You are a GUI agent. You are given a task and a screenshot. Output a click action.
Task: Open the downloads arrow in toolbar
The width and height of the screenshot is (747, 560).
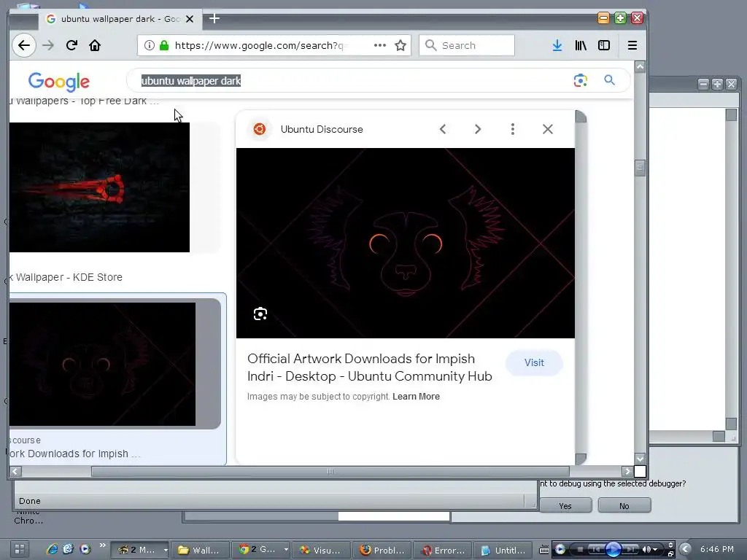click(x=557, y=45)
